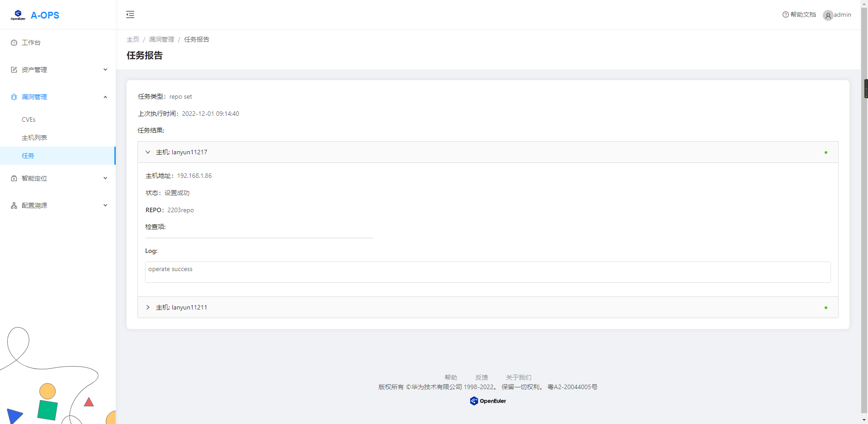Open the 关于我们 footer link
The image size is (868, 424).
point(519,377)
